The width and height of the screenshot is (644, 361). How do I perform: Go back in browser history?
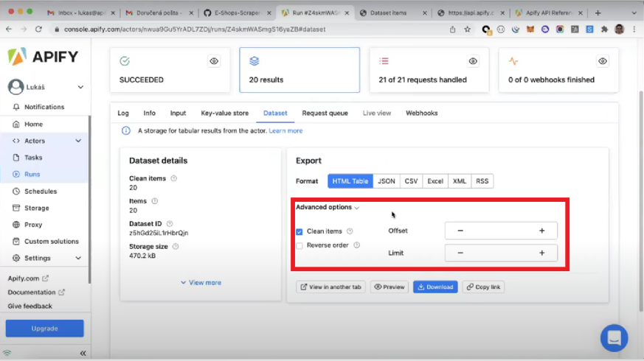click(9, 29)
